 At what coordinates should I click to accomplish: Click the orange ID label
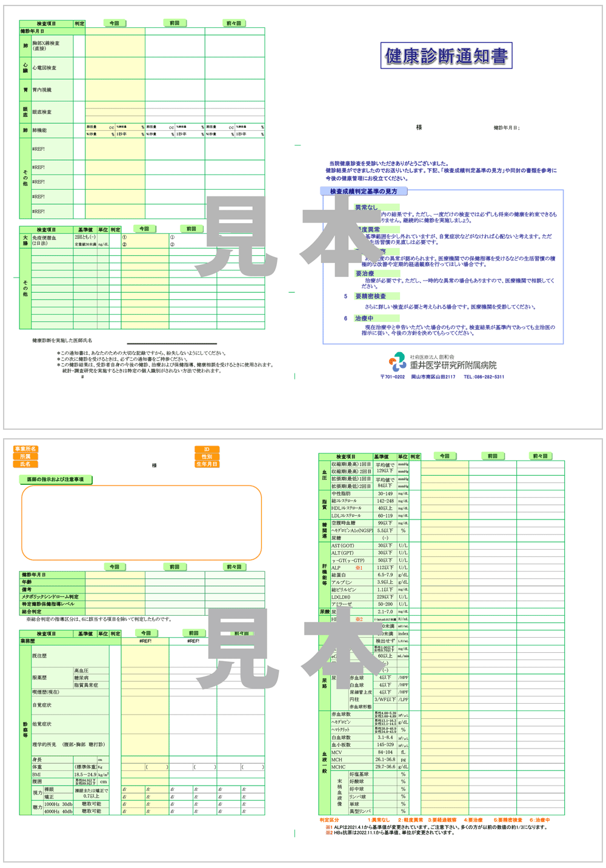pos(207,449)
